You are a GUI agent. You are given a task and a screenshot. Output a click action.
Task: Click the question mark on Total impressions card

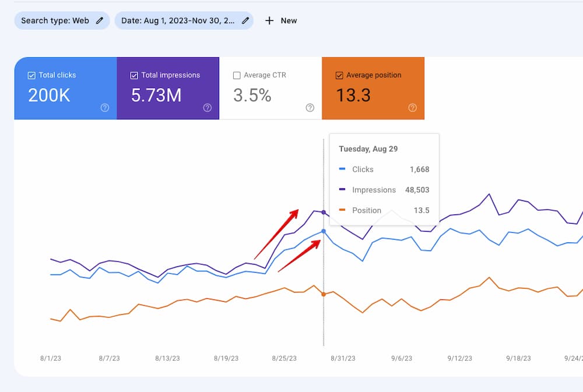pos(207,108)
